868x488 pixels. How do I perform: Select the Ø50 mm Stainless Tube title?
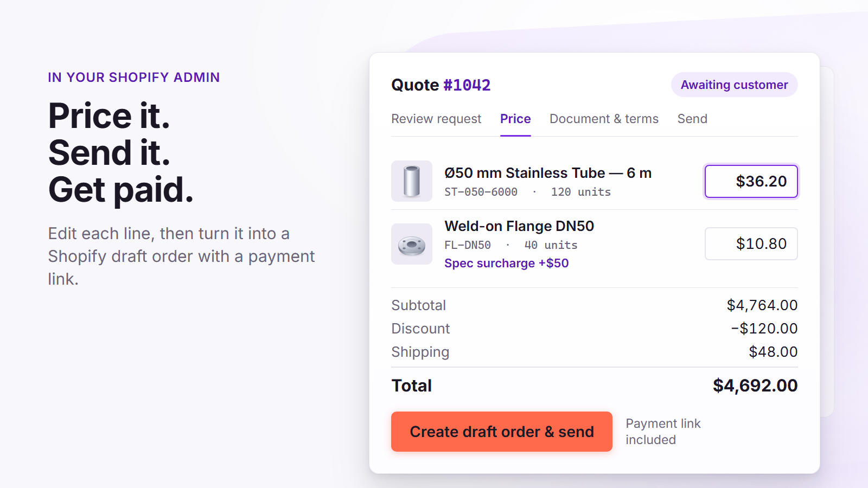548,173
